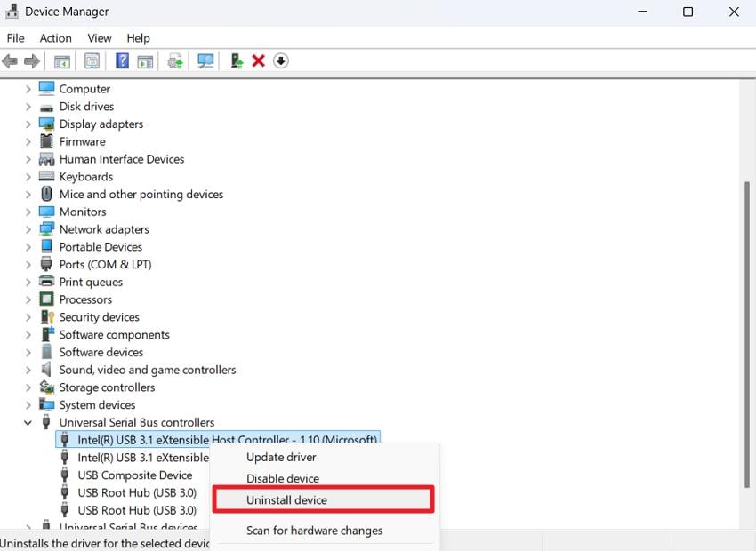This screenshot has width=756, height=551.
Task: Click the Help toolbar icon
Action: pyautogui.click(x=121, y=60)
